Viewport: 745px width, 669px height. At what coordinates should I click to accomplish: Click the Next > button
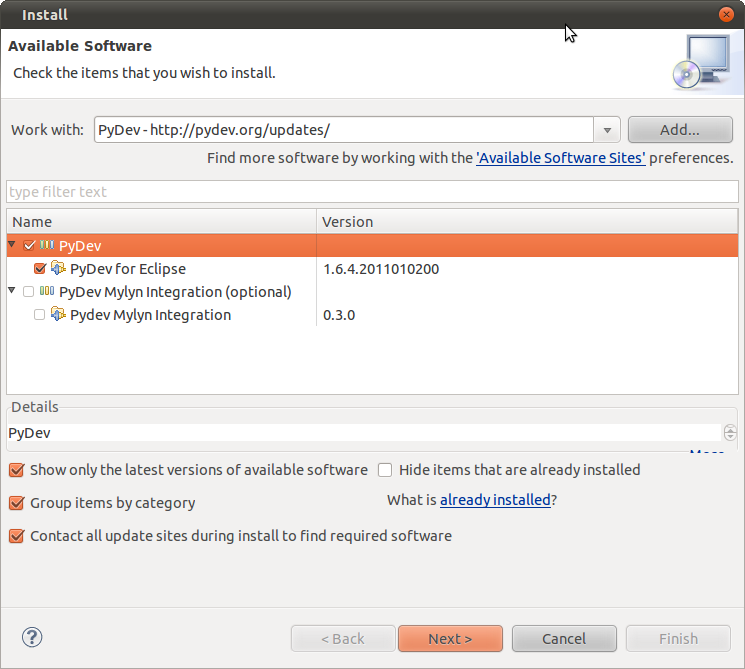450,639
